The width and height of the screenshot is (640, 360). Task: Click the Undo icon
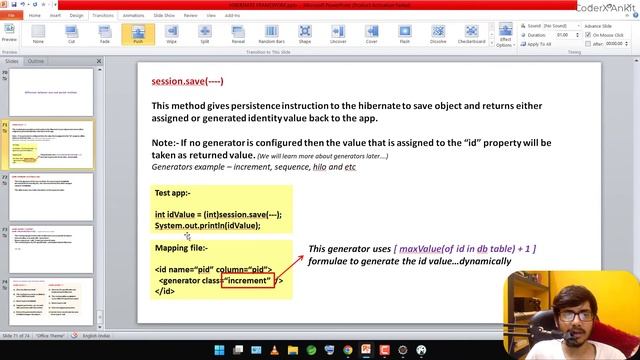23,4
